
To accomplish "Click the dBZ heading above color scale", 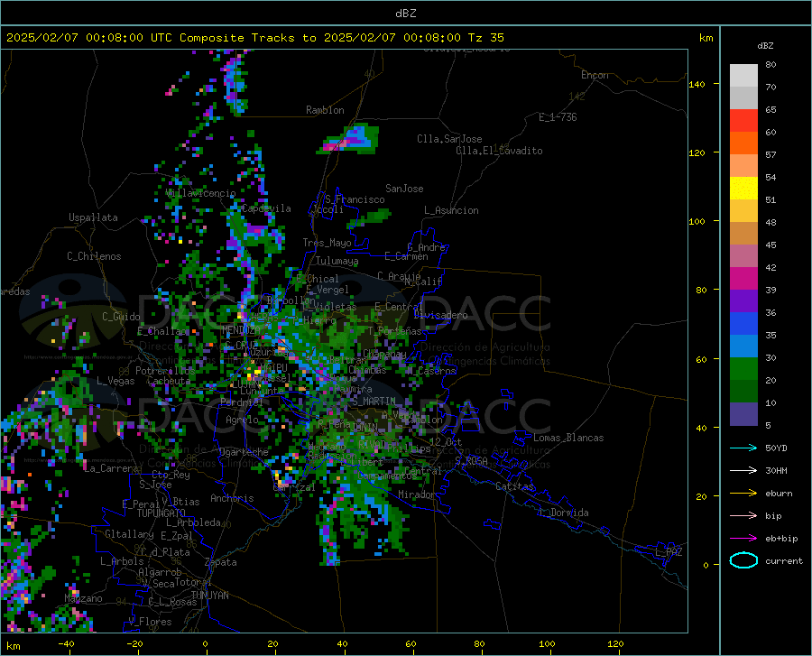I will [765, 45].
